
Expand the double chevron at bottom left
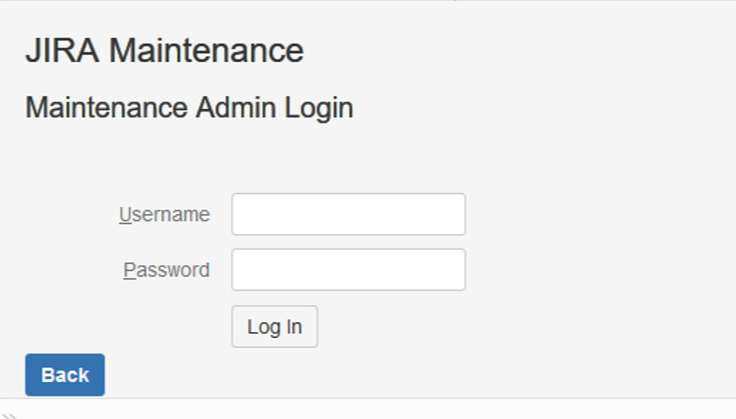point(8,414)
